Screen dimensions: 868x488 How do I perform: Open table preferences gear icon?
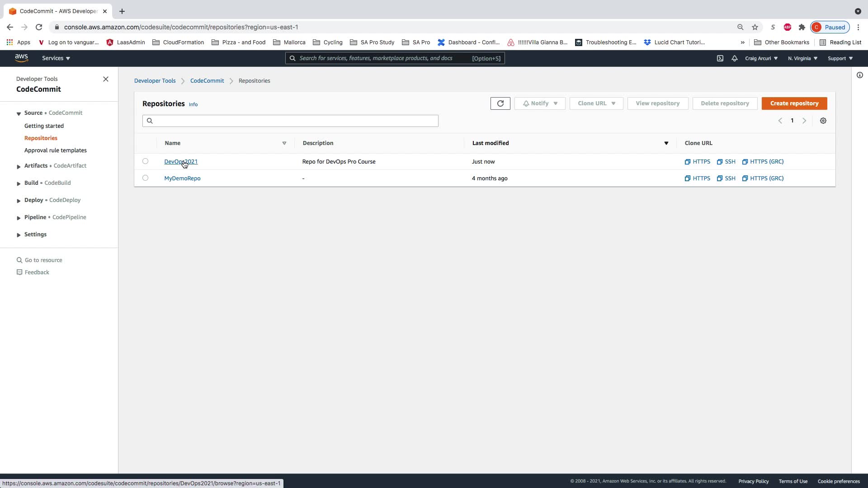(x=823, y=121)
